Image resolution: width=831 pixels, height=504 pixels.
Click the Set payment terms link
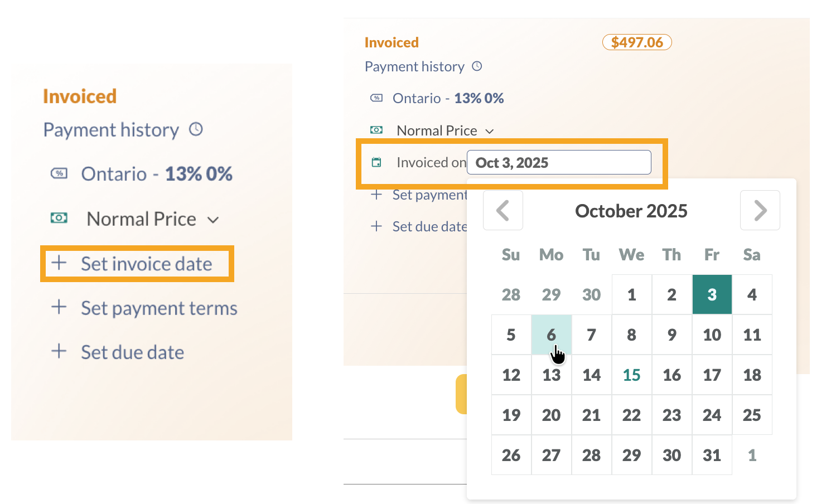click(x=159, y=307)
